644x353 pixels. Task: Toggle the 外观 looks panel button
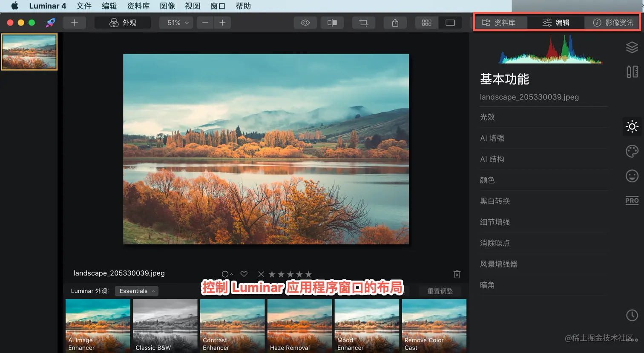tap(123, 23)
